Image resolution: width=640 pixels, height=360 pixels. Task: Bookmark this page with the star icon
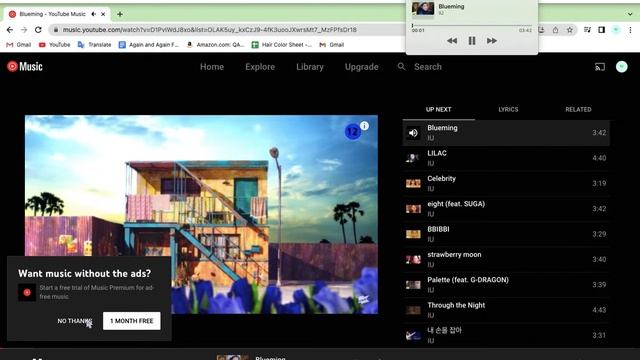click(x=569, y=30)
